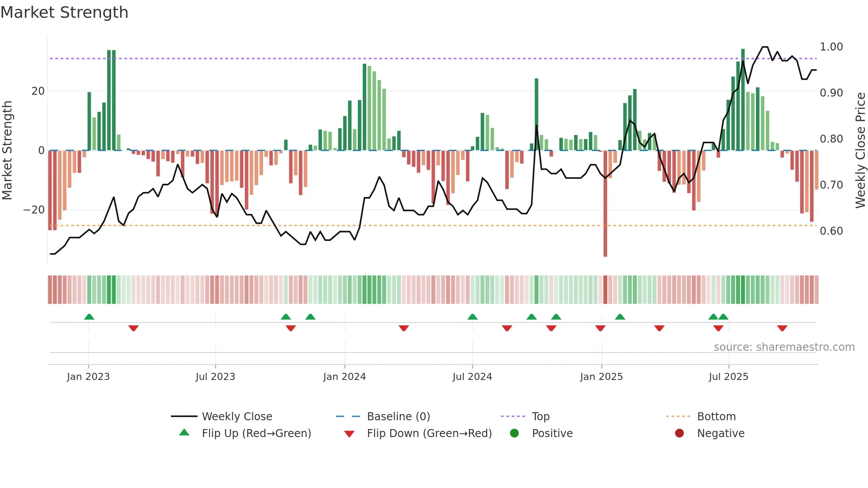The image size is (868, 488).
Task: Click the Market Strength chart title
Action: coord(64,12)
